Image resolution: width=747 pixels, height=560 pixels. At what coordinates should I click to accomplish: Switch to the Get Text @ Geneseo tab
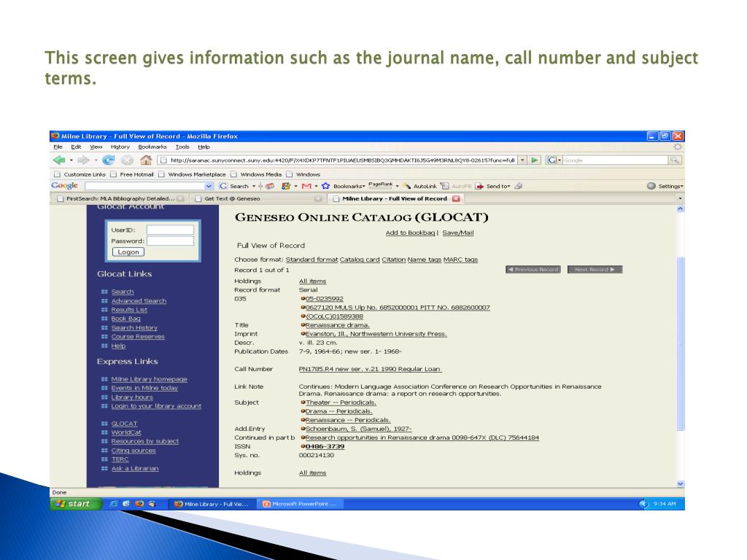point(258,198)
